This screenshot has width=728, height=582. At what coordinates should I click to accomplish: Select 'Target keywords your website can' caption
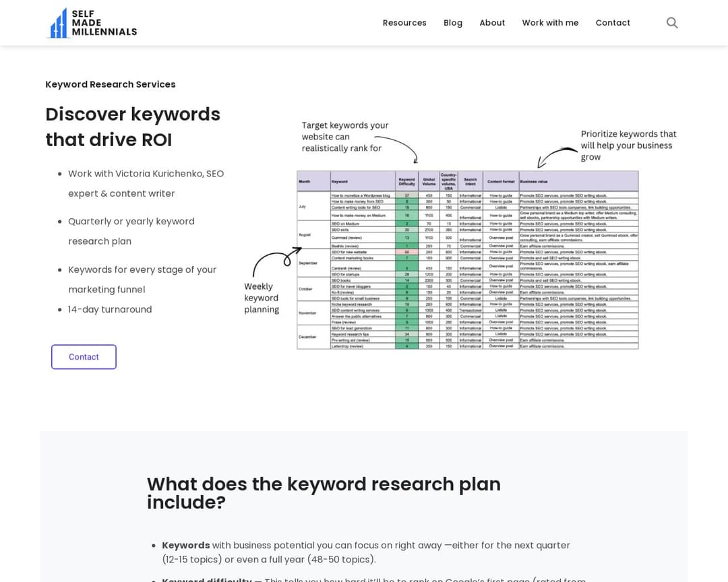tap(345, 137)
